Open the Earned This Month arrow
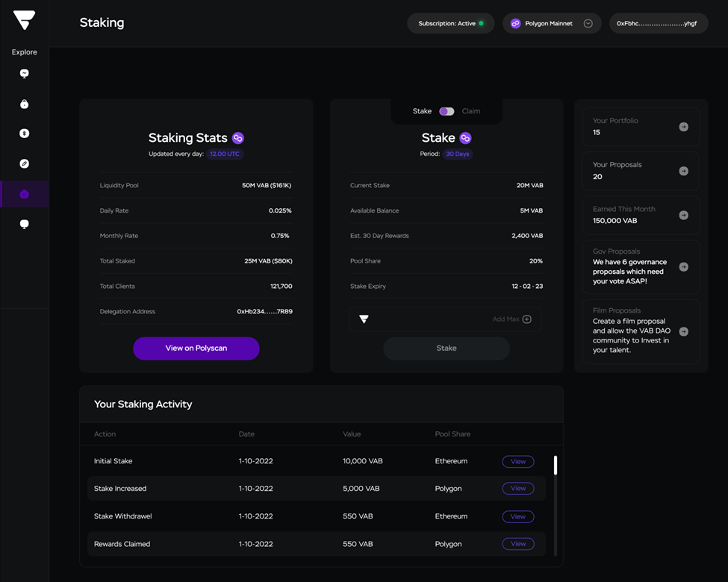This screenshot has height=582, width=728. (683, 215)
